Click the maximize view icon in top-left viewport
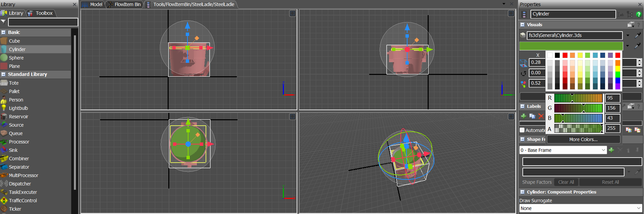 point(292,13)
